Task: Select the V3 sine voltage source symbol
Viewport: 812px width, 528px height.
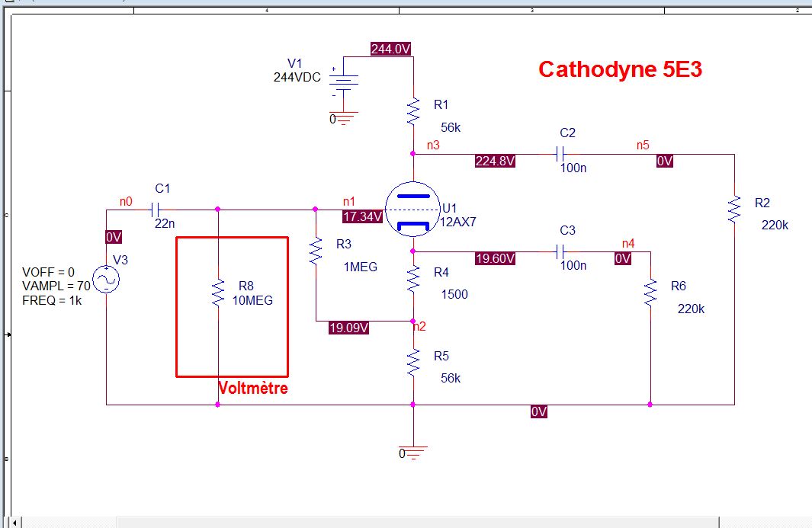Action: click(x=104, y=279)
